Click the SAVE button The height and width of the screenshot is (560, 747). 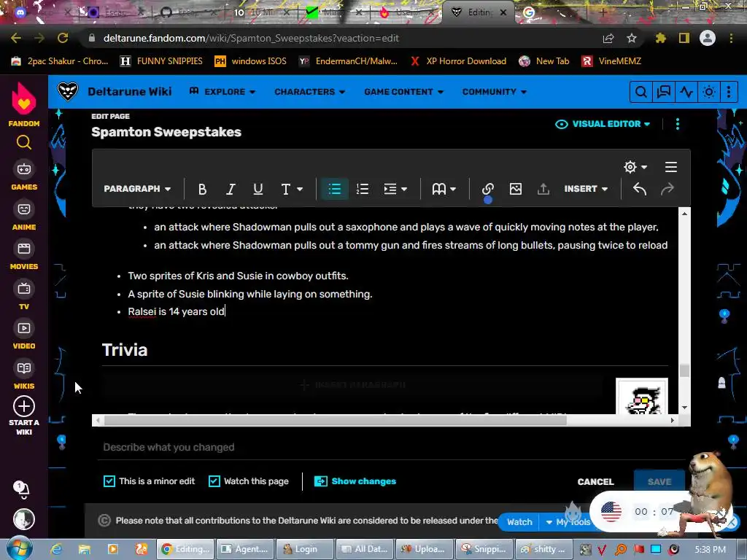(x=659, y=482)
